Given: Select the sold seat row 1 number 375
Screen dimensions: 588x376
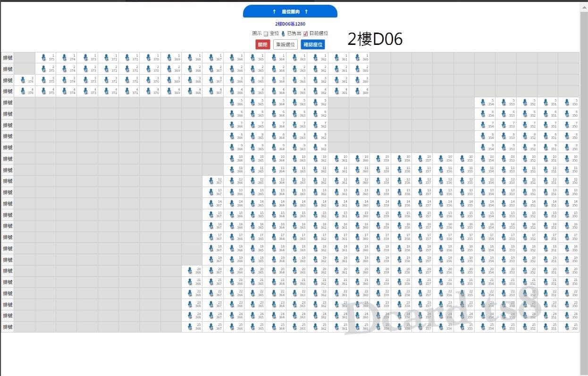Looking at the screenshot, I should pyautogui.click(x=45, y=58).
